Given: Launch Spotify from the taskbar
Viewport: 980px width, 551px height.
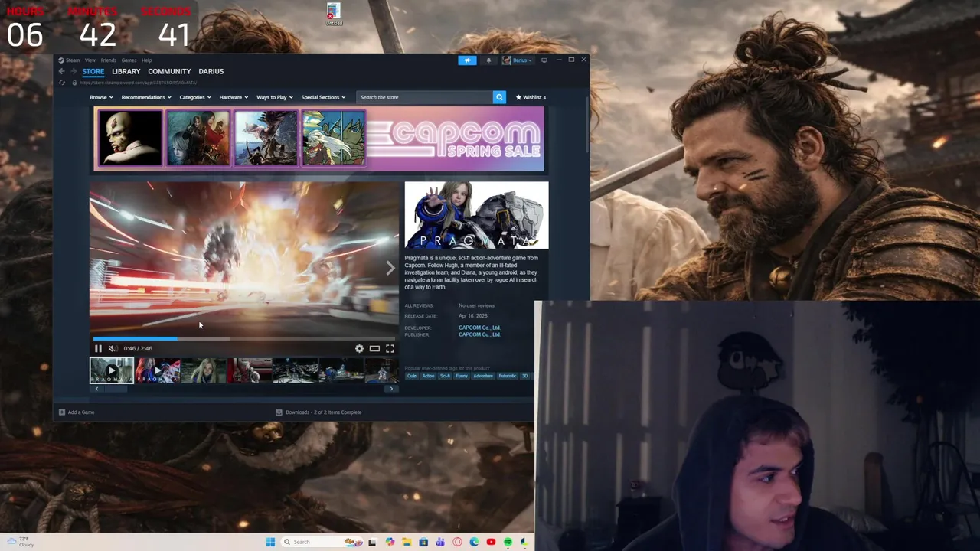Looking at the screenshot, I should pos(508,542).
